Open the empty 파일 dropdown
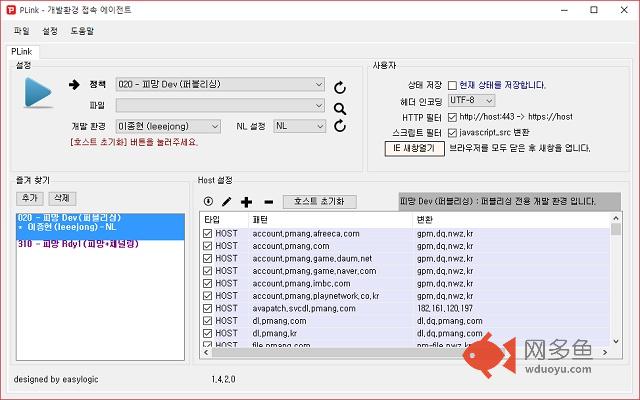640x400 pixels. (x=220, y=105)
